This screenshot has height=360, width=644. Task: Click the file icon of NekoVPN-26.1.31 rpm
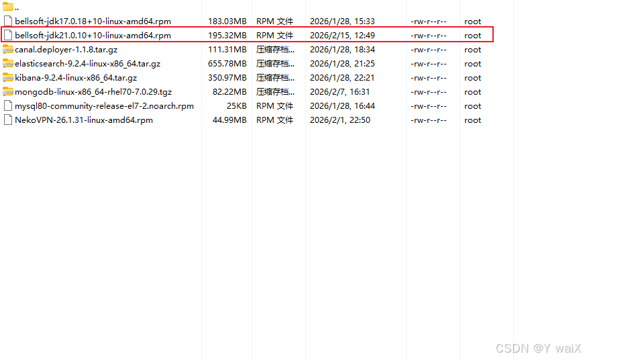(x=8, y=120)
